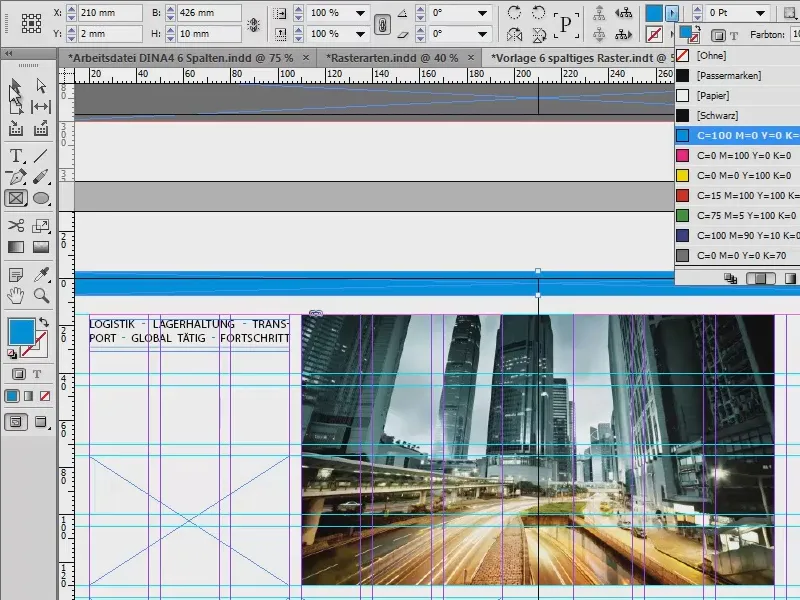
Task: Click the skyline photo on the page
Action: coord(538,449)
